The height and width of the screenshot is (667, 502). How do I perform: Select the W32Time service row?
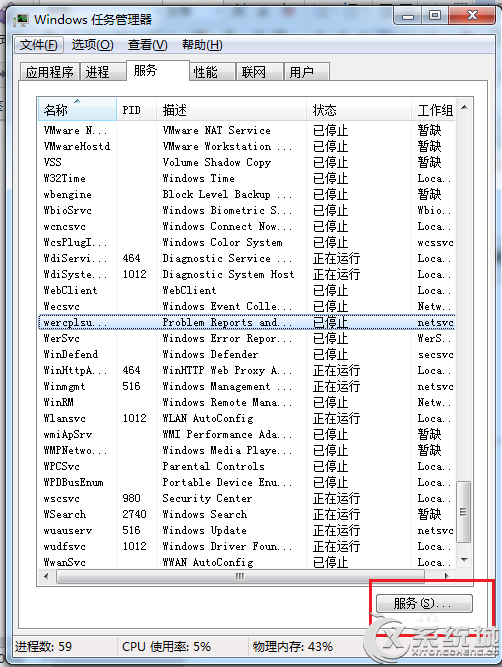tap(246, 178)
